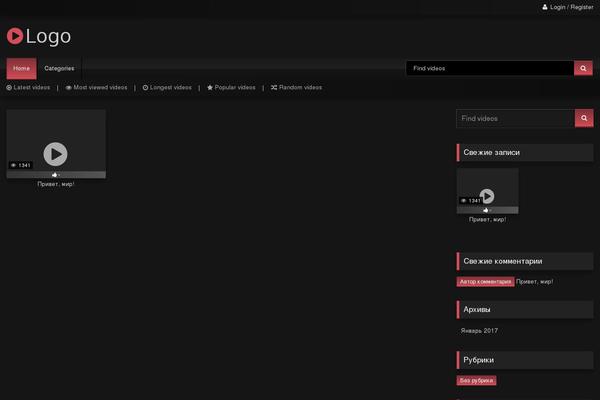Viewport: 600px width, 400px height.
Task: Select the Home tab
Action: point(21,69)
